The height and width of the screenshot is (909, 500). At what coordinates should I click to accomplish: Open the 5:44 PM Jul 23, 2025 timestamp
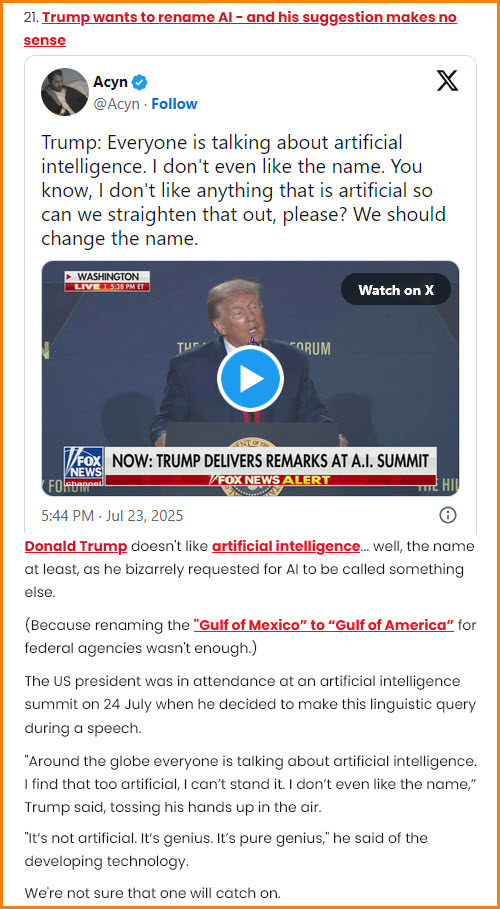pos(112,515)
